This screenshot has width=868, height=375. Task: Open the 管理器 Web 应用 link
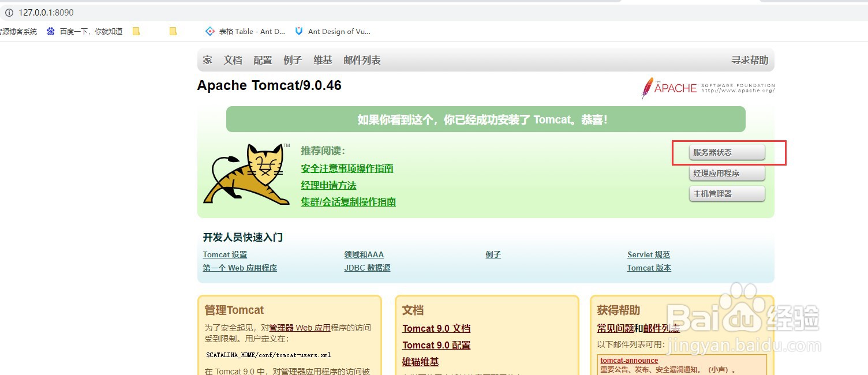coord(300,328)
